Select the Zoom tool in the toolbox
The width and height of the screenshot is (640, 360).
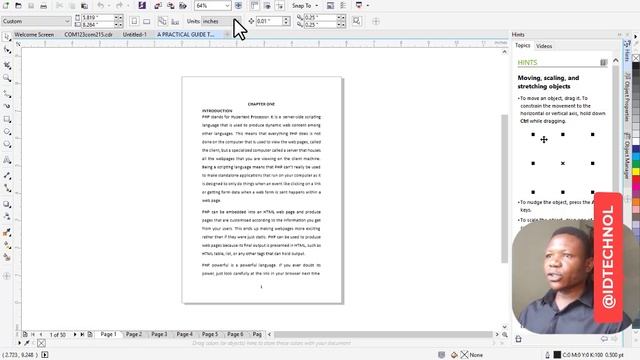pos(7,78)
